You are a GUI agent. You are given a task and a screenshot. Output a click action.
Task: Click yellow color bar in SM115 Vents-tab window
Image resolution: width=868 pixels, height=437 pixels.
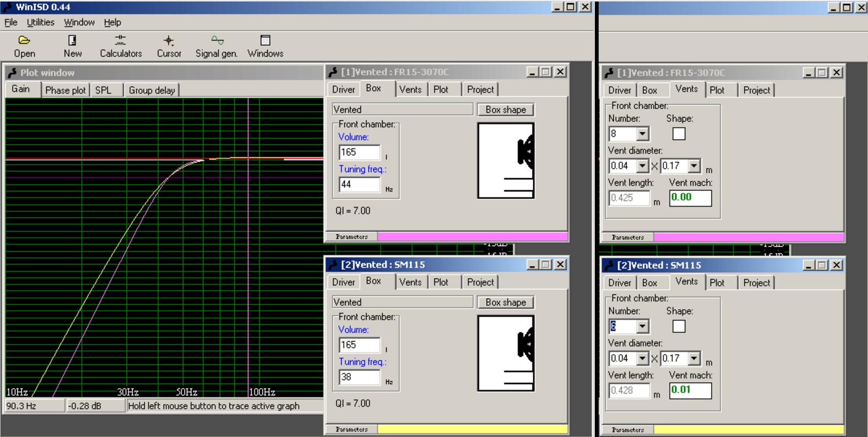[x=749, y=430]
